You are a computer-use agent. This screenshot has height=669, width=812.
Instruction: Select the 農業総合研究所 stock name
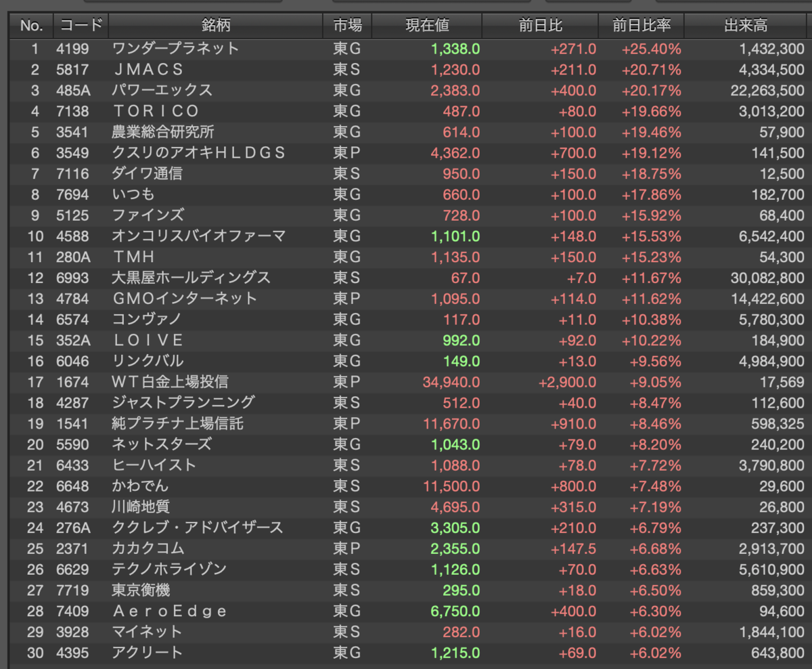point(162,132)
